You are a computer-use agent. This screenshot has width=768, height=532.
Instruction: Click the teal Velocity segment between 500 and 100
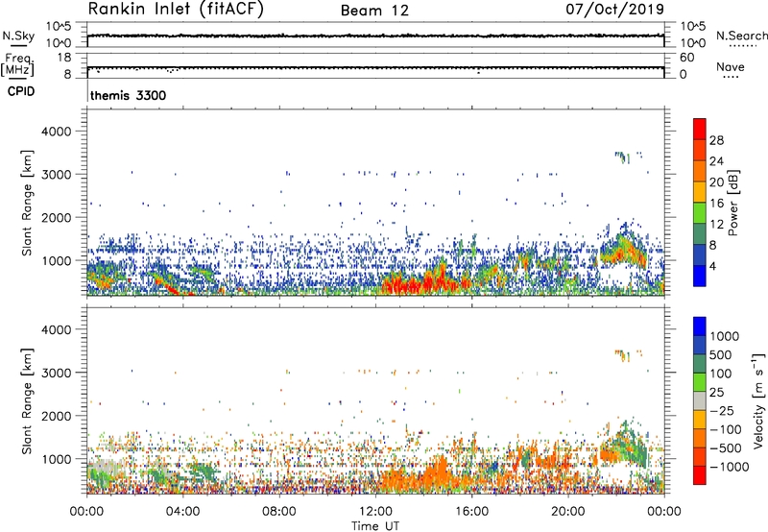700,364
